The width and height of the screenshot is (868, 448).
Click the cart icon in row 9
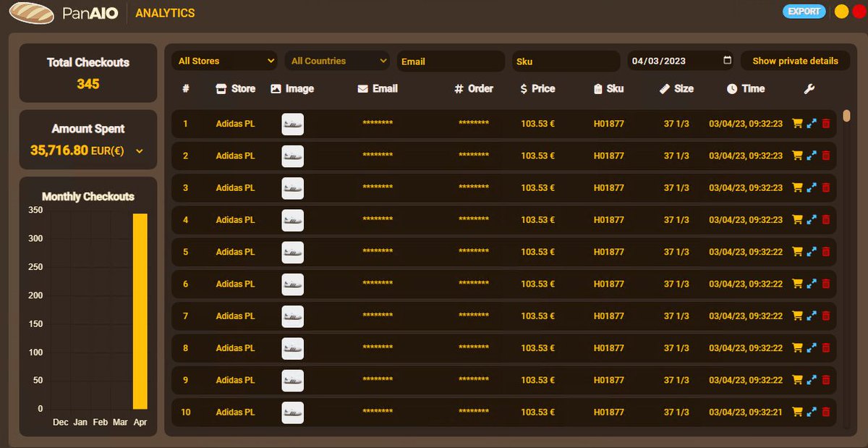797,380
